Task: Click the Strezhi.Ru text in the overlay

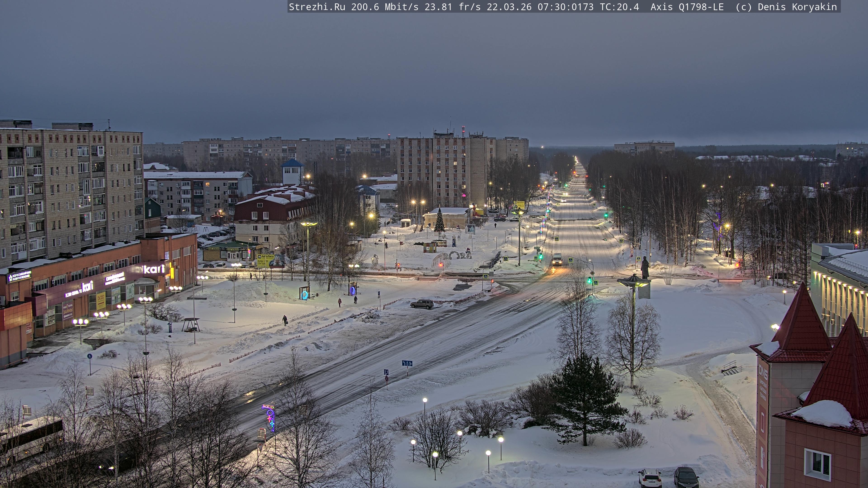Action: 317,7
